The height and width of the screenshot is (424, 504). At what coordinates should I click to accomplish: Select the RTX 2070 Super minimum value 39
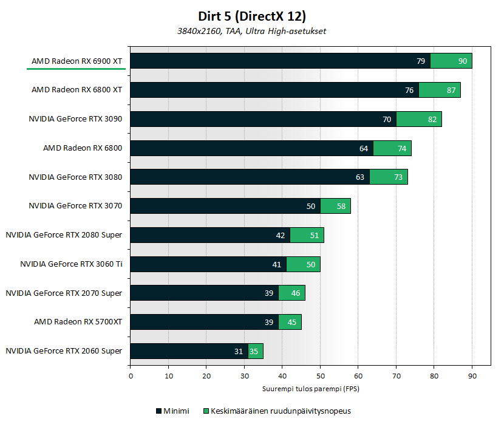269,293
